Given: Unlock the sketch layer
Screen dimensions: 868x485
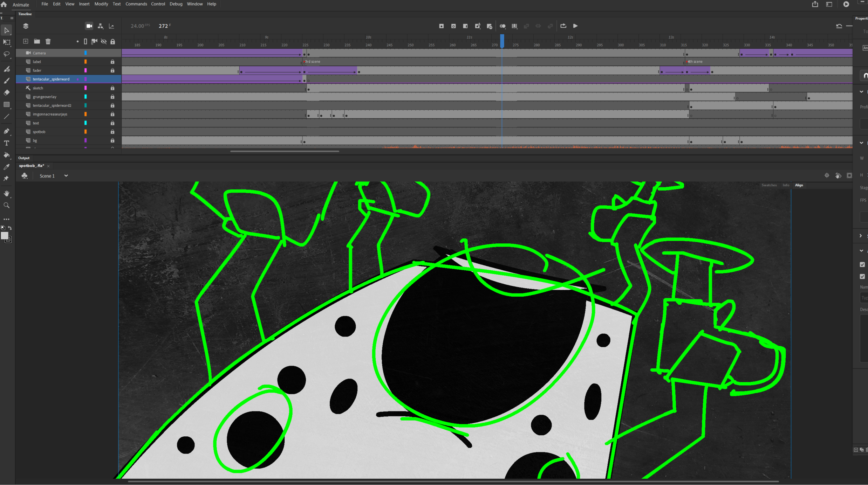Looking at the screenshot, I should pyautogui.click(x=112, y=88).
